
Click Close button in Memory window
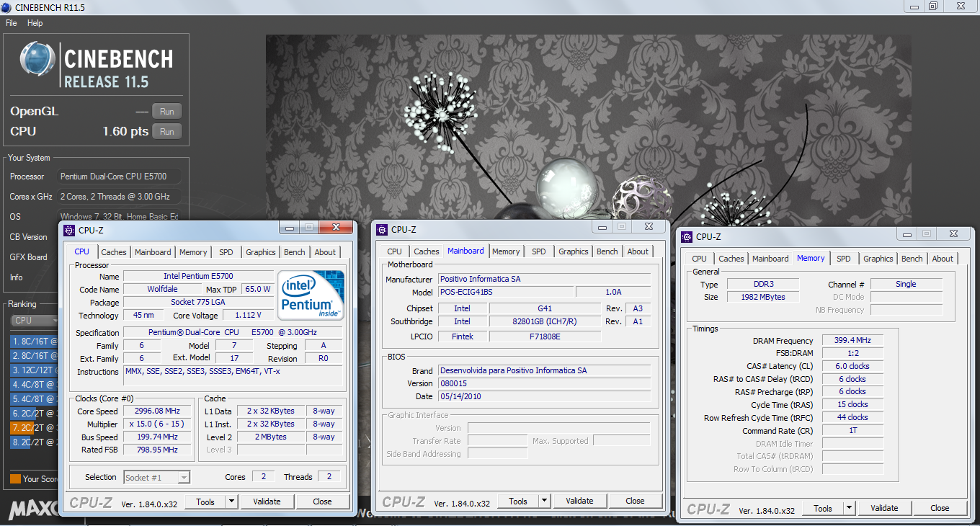tap(940, 508)
